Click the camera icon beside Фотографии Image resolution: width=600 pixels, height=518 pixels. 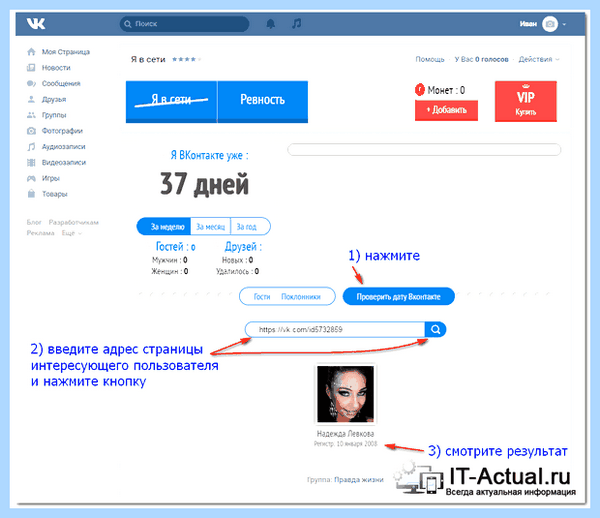coord(31,131)
